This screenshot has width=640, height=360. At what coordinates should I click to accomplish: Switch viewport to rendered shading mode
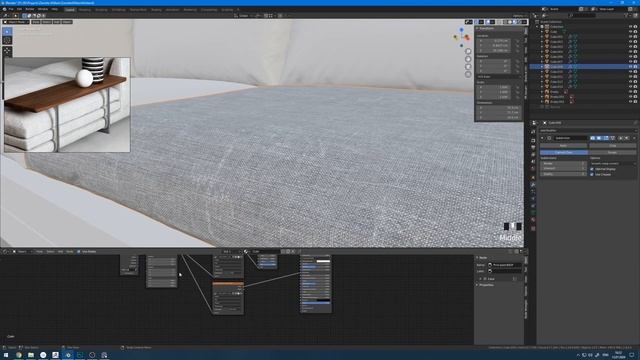tap(519, 22)
